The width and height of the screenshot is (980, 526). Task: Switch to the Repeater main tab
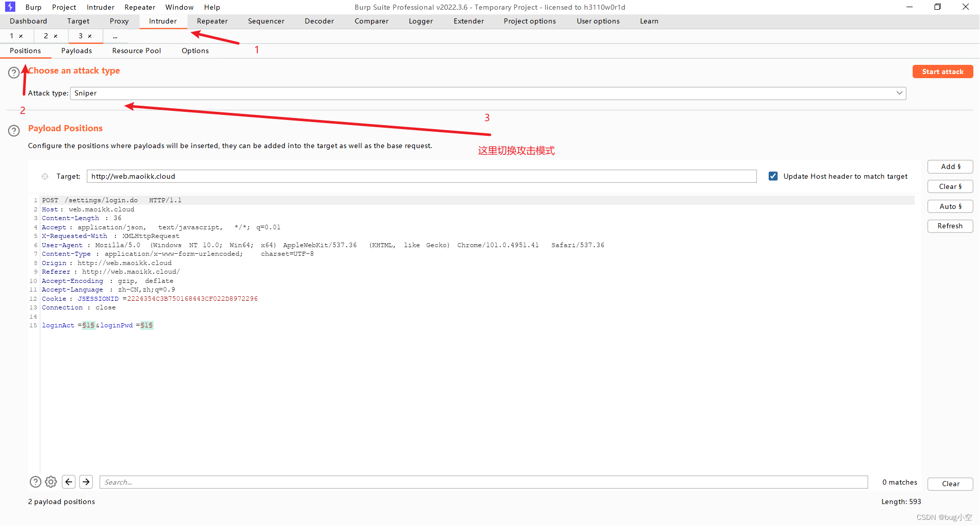212,21
